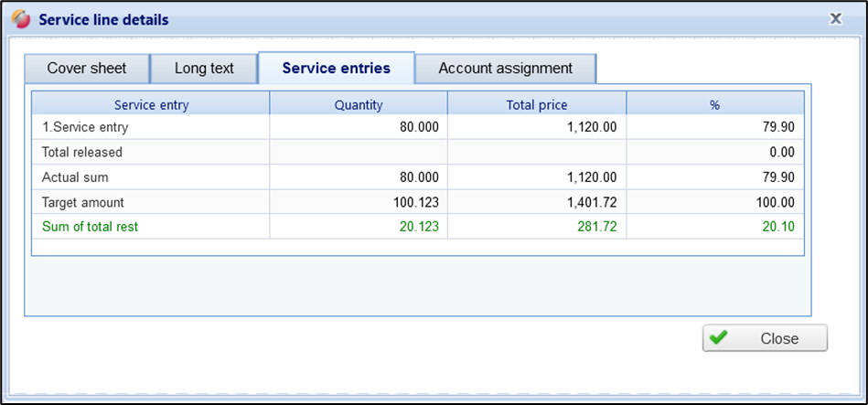Select the Target amount row label

point(82,202)
